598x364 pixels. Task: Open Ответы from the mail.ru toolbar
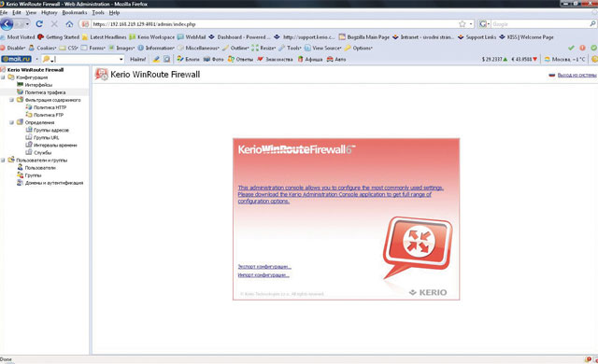click(240, 59)
